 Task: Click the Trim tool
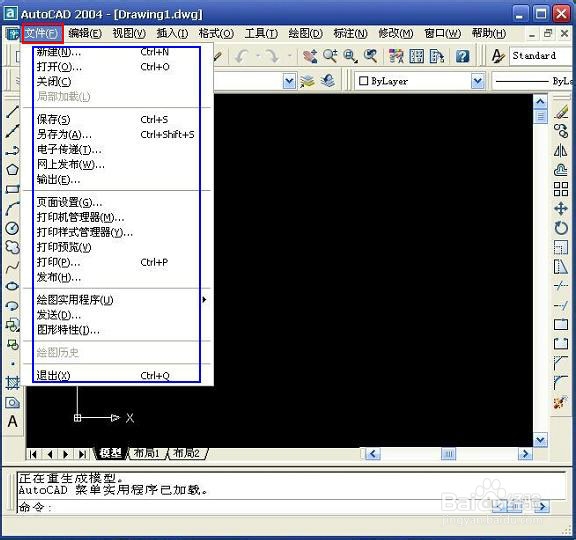[x=561, y=286]
